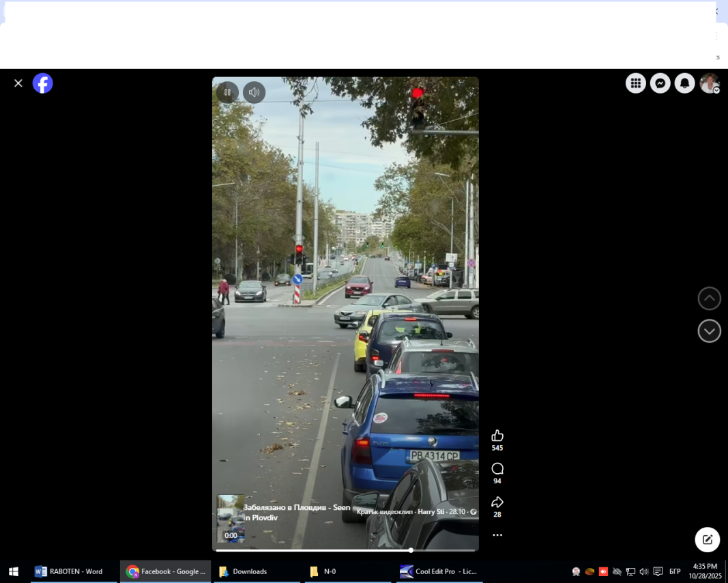This screenshot has width=728, height=583.
Task: Open Harry Sti's profile link
Action: click(431, 512)
